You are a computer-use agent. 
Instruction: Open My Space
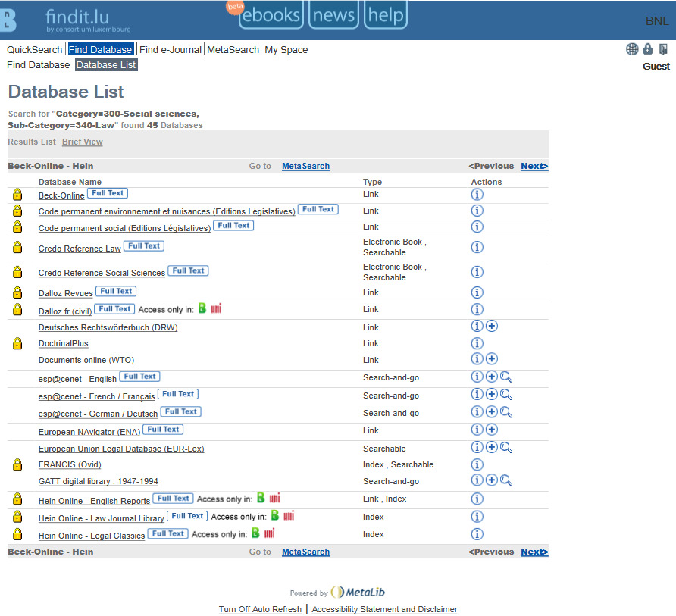[286, 50]
